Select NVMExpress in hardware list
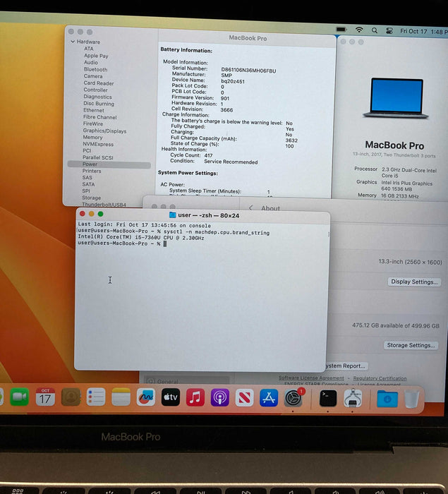The width and height of the screenshot is (448, 494). [97, 144]
